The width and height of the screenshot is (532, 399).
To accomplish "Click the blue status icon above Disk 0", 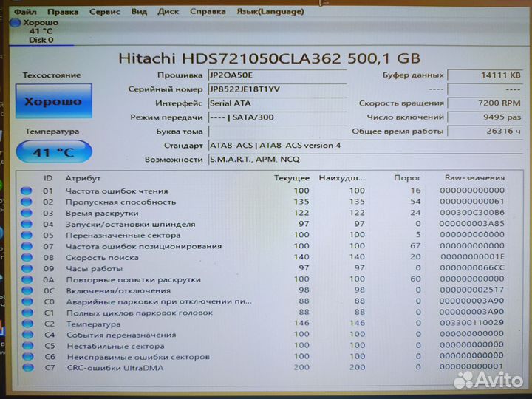I will pyautogui.click(x=15, y=23).
